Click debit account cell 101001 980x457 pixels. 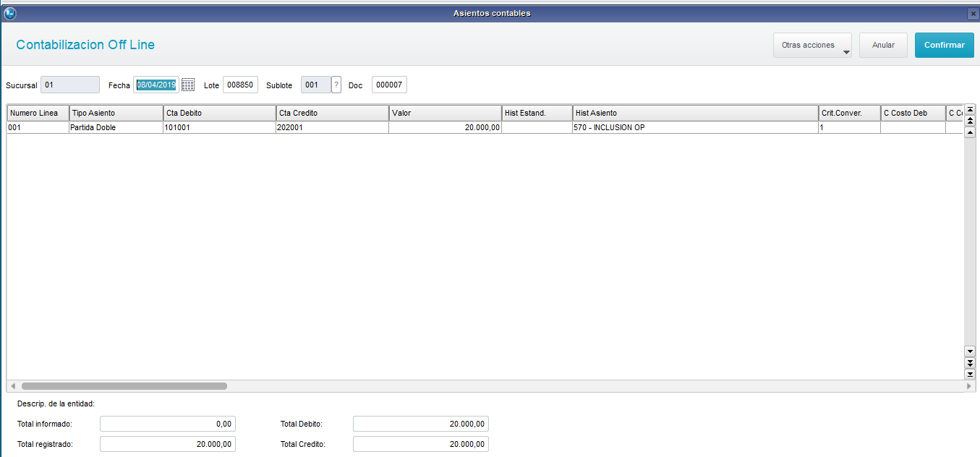point(219,127)
